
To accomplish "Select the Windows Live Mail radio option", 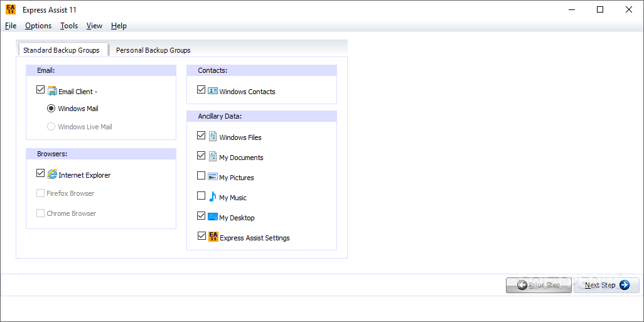I will 51,127.
